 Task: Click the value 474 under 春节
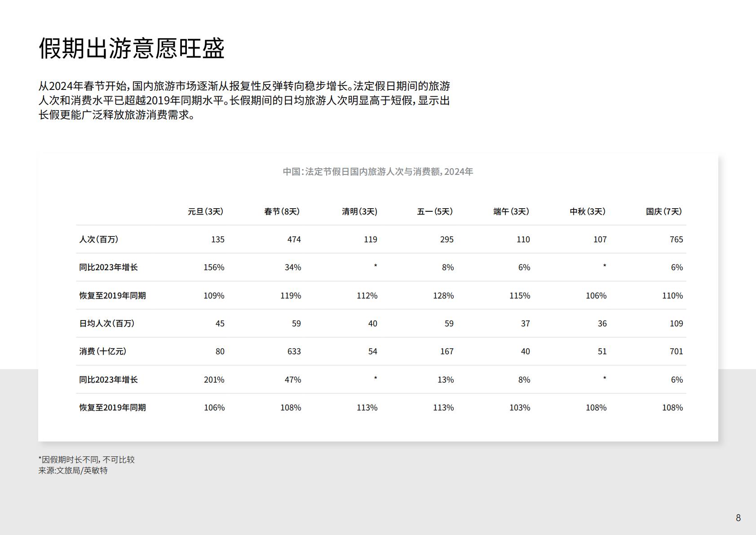[294, 240]
